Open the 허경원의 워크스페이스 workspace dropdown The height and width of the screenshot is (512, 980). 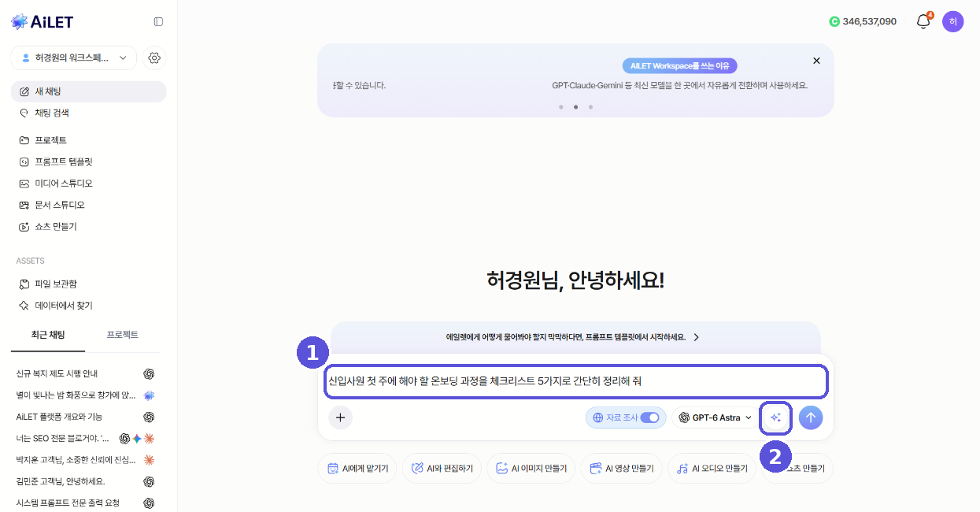click(x=74, y=58)
